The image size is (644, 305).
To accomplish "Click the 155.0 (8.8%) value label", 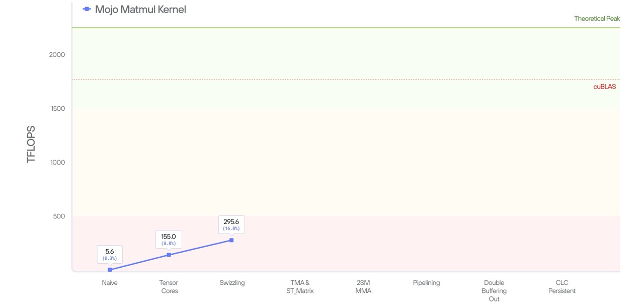I will (x=169, y=240).
